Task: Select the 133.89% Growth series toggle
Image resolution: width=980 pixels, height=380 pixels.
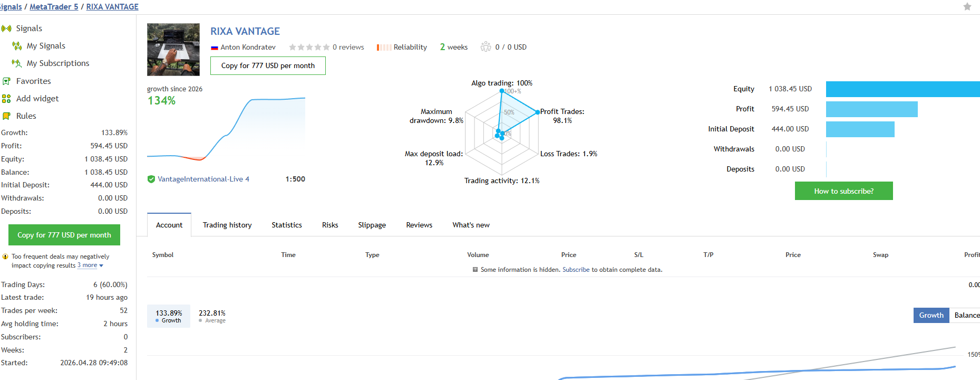Action: 169,316
